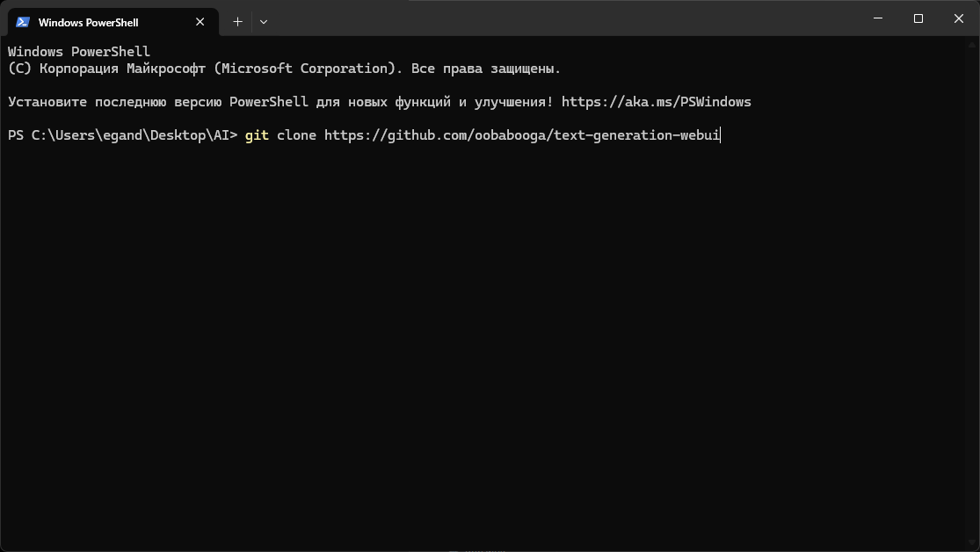This screenshot has height=552, width=980.
Task: Click the PowerShell icon in the tab
Action: 23,22
